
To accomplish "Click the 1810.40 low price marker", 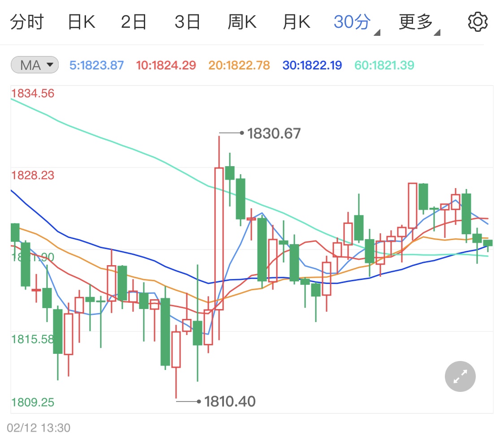I will [229, 402].
